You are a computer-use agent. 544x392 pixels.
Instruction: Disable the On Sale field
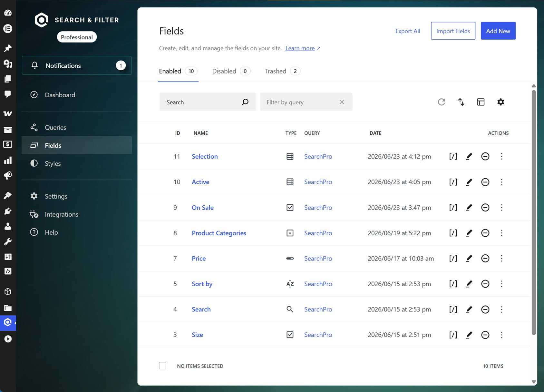(x=485, y=208)
